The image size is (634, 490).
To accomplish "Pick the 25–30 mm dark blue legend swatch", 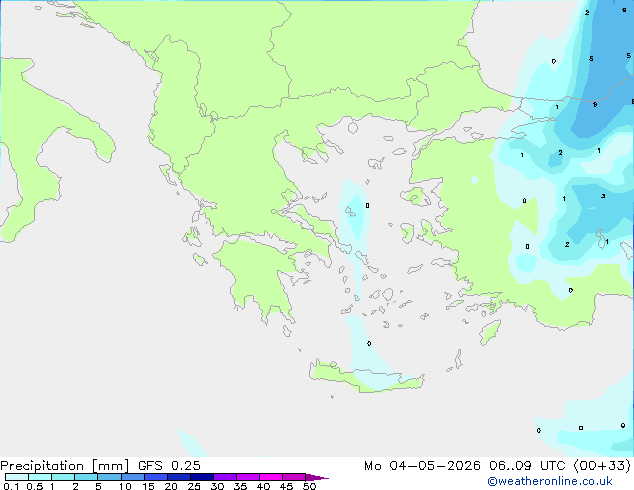I will (x=202, y=477).
